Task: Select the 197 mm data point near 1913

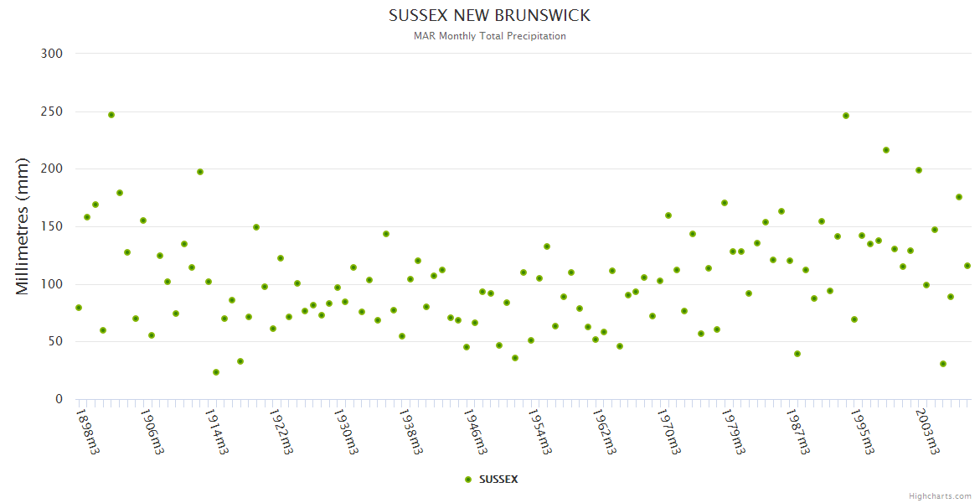Action: [200, 172]
